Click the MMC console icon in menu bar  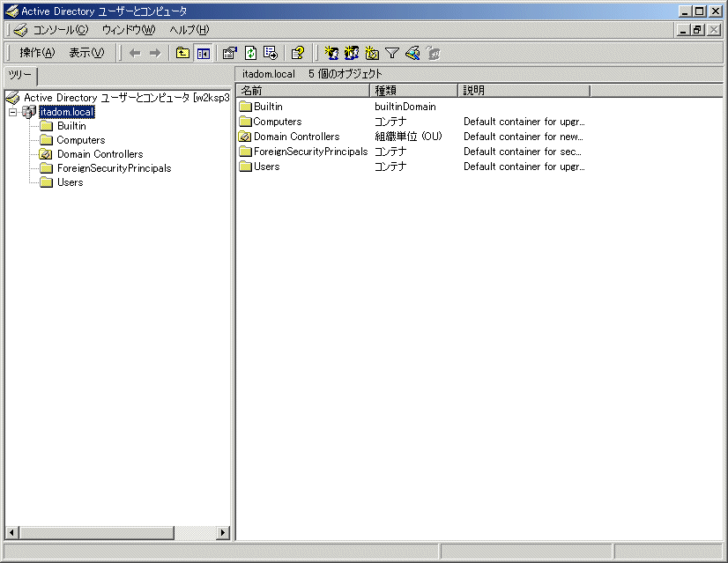(20, 30)
